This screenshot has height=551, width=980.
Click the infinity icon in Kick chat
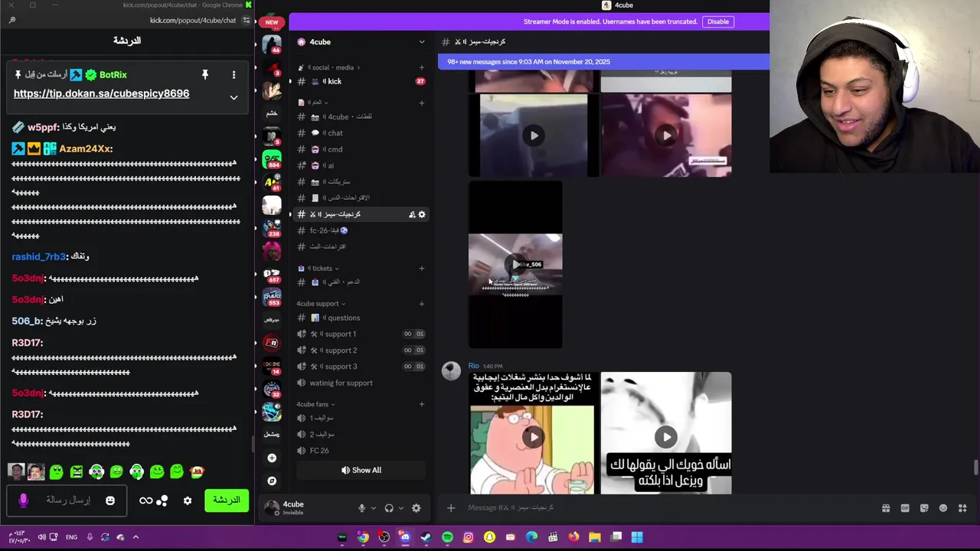click(145, 500)
